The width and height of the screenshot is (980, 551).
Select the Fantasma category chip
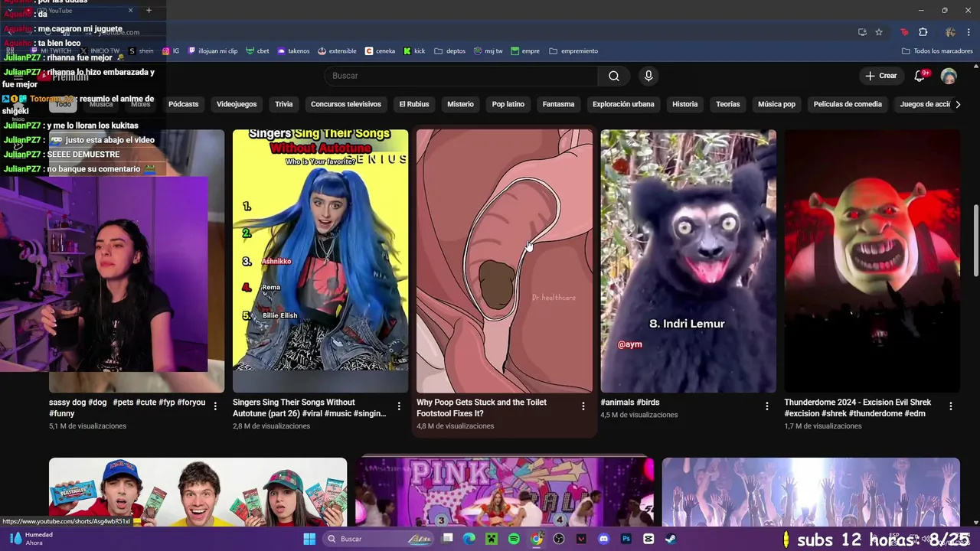[x=558, y=104]
